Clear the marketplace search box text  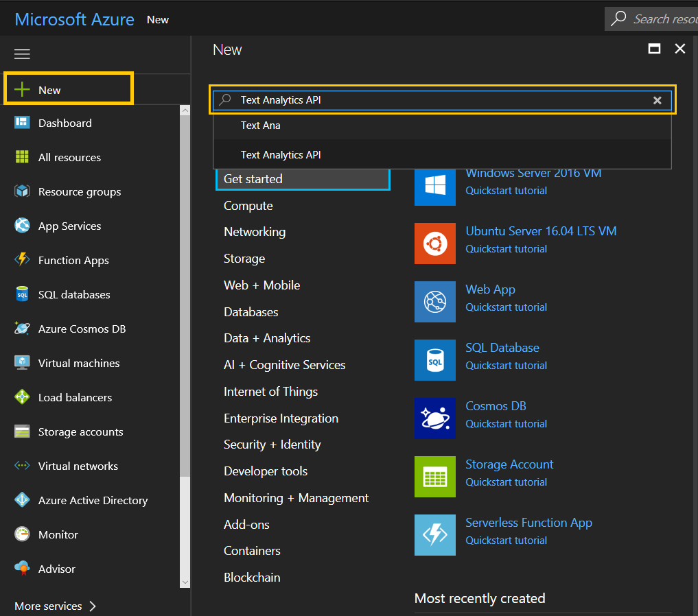click(x=657, y=101)
